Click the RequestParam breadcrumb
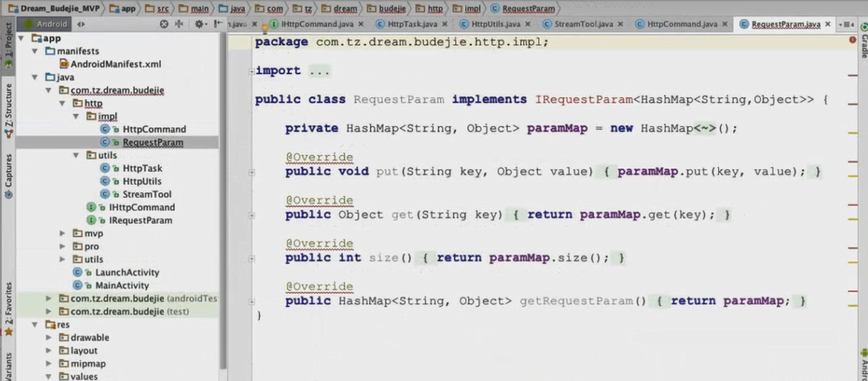This screenshot has height=381, width=868. tap(522, 9)
